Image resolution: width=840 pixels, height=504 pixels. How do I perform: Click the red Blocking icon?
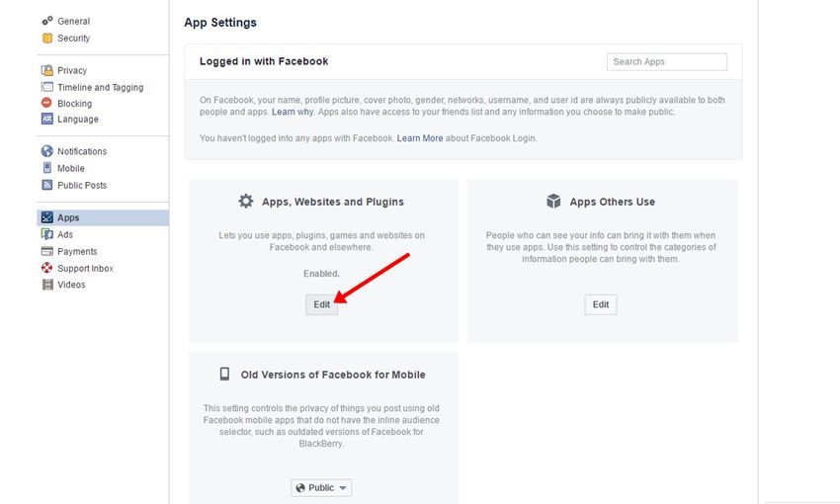47,103
